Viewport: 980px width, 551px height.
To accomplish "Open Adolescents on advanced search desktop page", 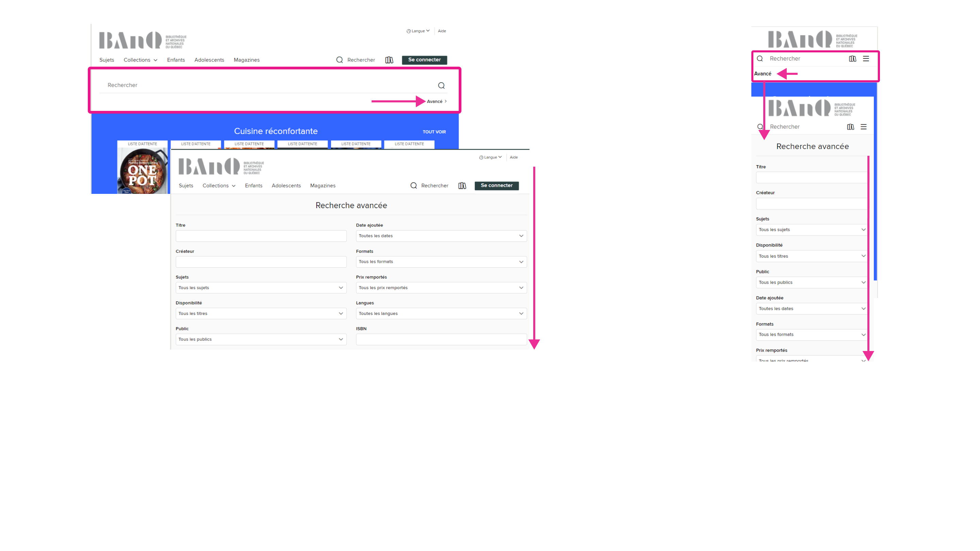I will (x=286, y=186).
